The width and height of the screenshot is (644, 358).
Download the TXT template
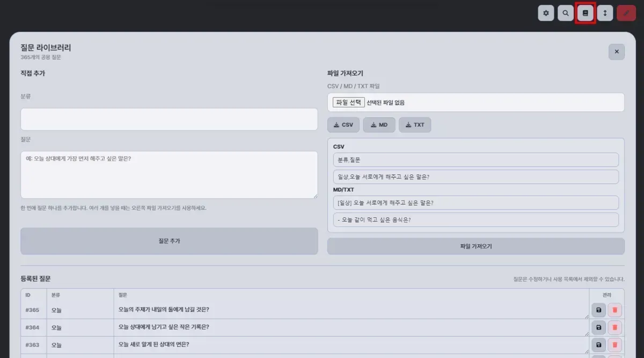pyautogui.click(x=415, y=125)
